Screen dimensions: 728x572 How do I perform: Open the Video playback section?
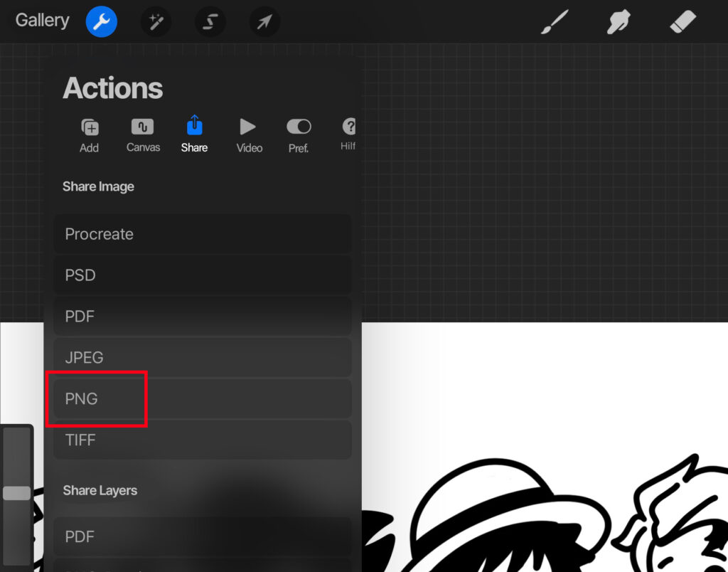click(x=249, y=134)
